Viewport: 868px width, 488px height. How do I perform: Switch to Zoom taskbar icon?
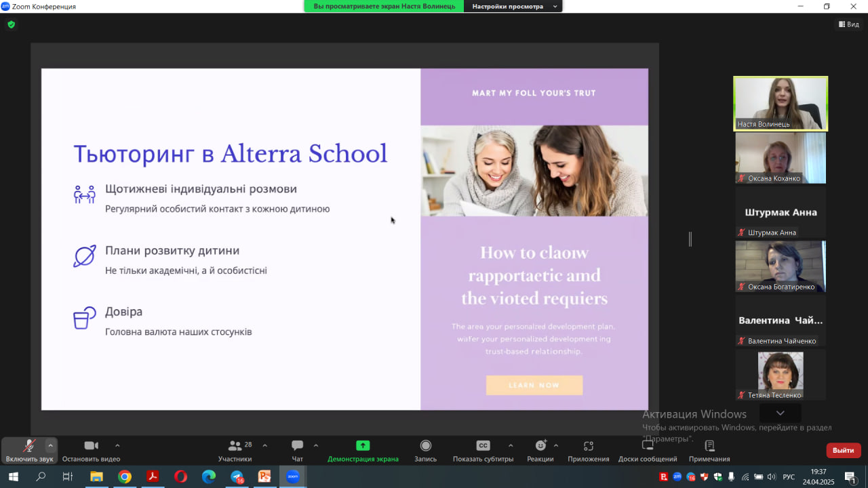[x=293, y=476]
